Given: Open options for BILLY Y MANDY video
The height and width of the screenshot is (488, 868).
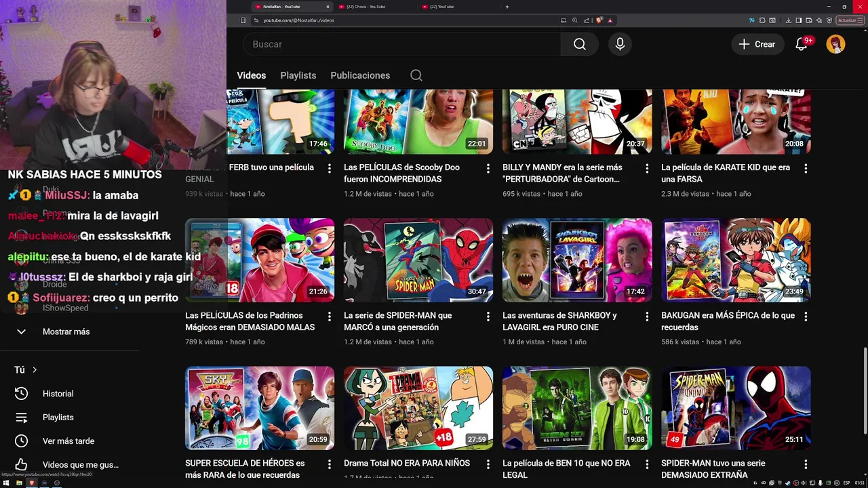Looking at the screenshot, I should click(646, 168).
